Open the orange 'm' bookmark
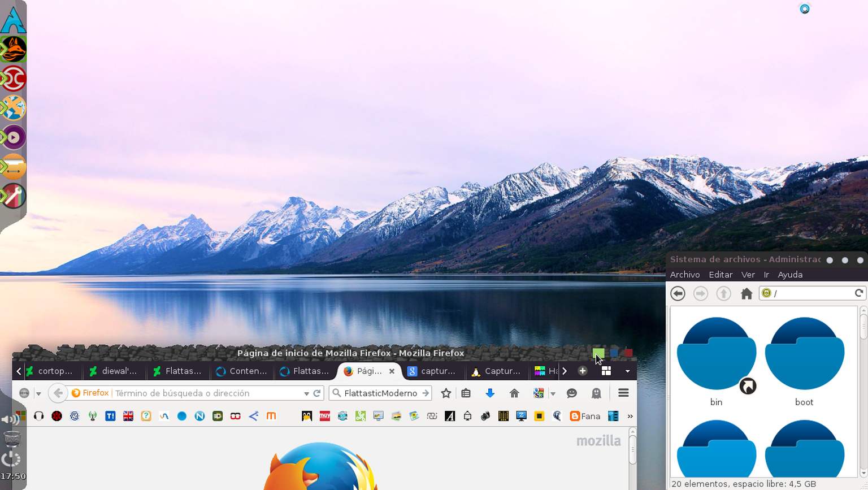868x490 pixels. (271, 416)
